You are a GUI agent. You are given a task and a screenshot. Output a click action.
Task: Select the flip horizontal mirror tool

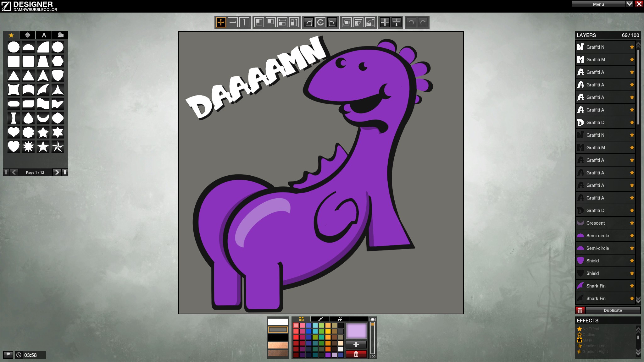[x=385, y=22]
